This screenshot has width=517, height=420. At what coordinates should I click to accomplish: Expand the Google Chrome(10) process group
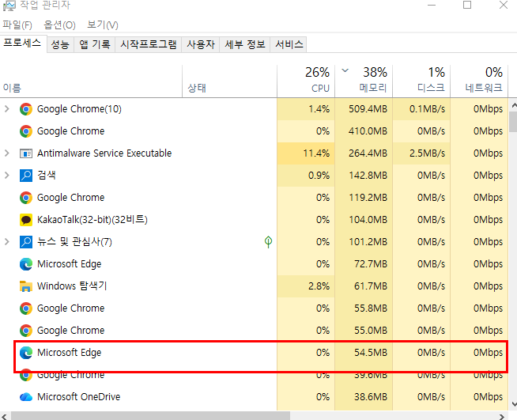(6, 109)
